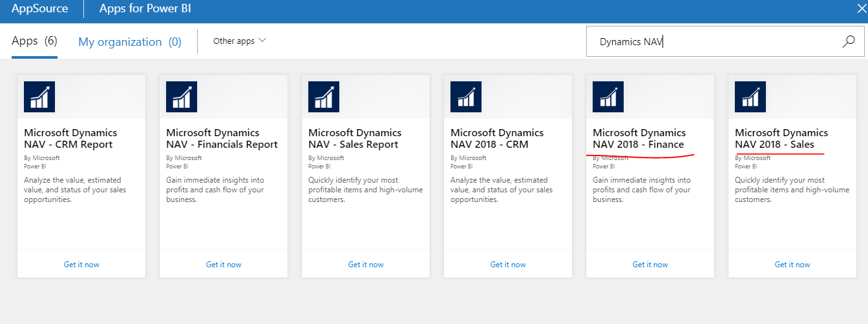Click 'By Microsoft' on NAV 2018 - Sales card

pyautogui.click(x=753, y=158)
